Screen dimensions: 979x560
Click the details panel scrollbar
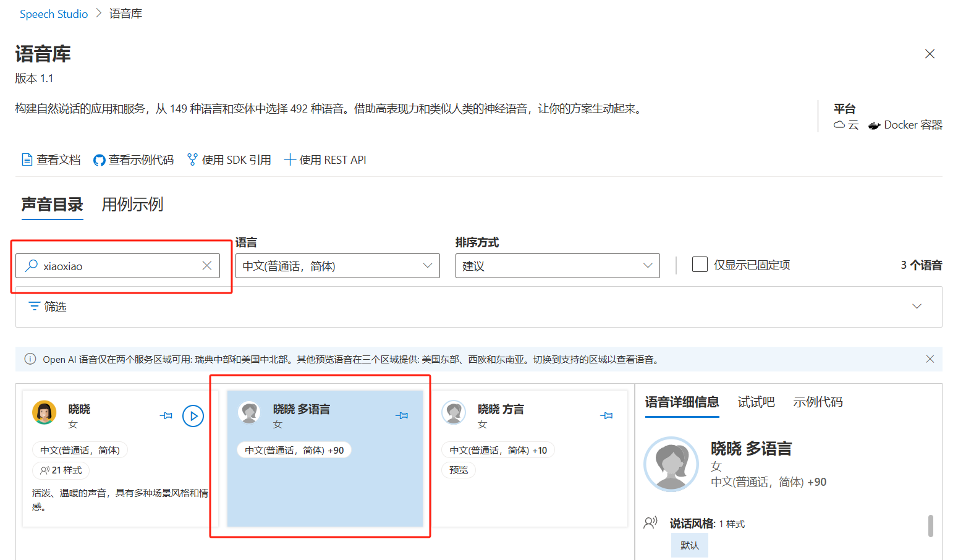coord(931,526)
